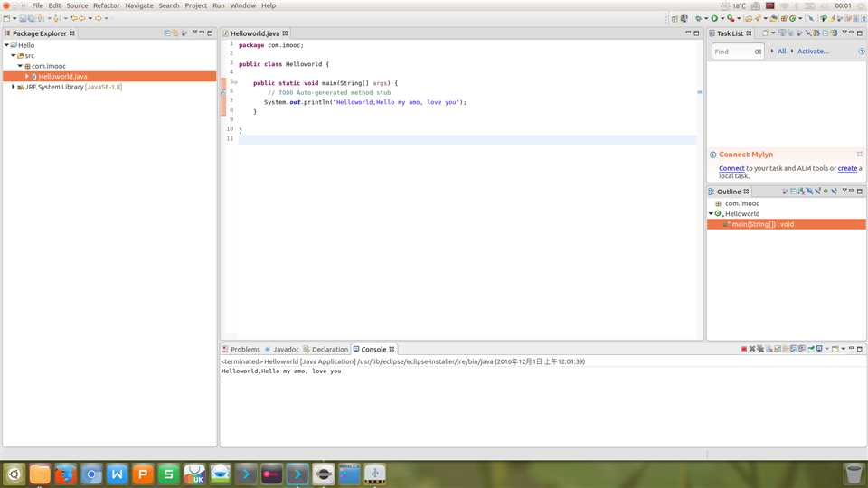This screenshot has width=868, height=488.
Task: Click the New Java Package toolbar icon
Action: tap(783, 19)
